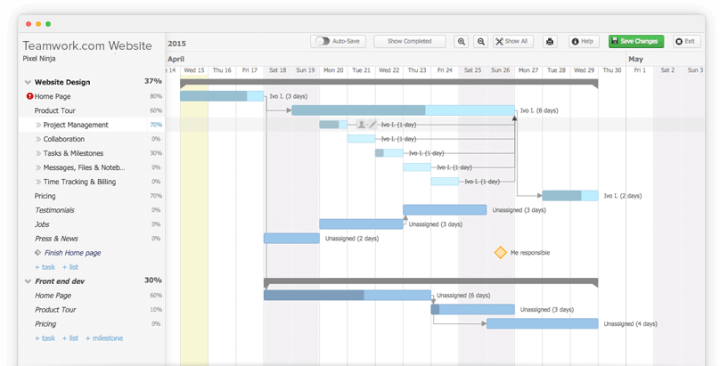Zoom in the Gantt chart
This screenshot has width=720, height=366.
461,41
